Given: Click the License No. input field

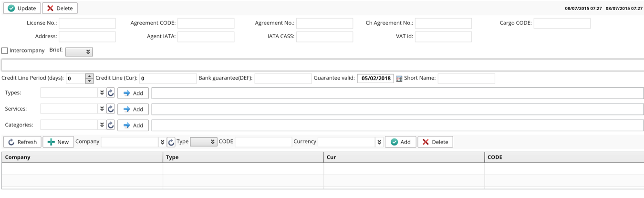Looking at the screenshot, I should coord(87,23).
